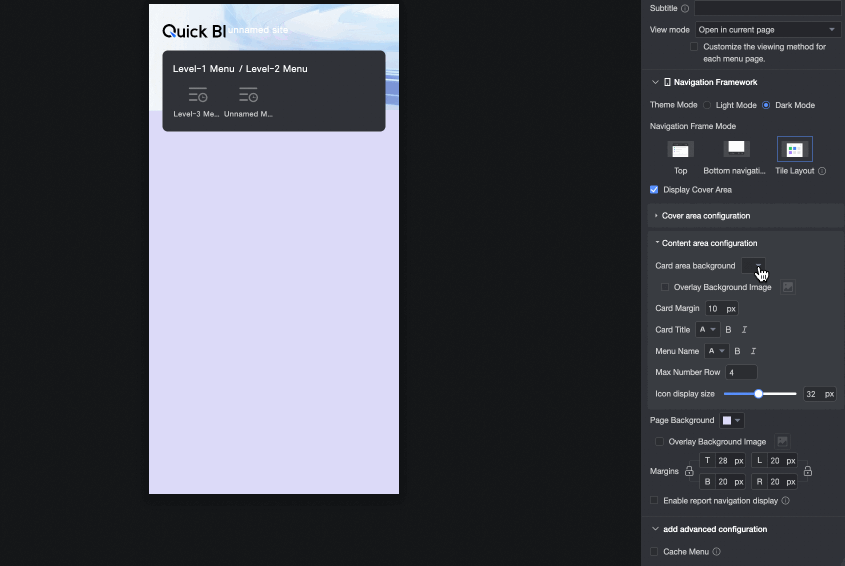
Task: Open the Card area background color picker
Action: coord(753,266)
